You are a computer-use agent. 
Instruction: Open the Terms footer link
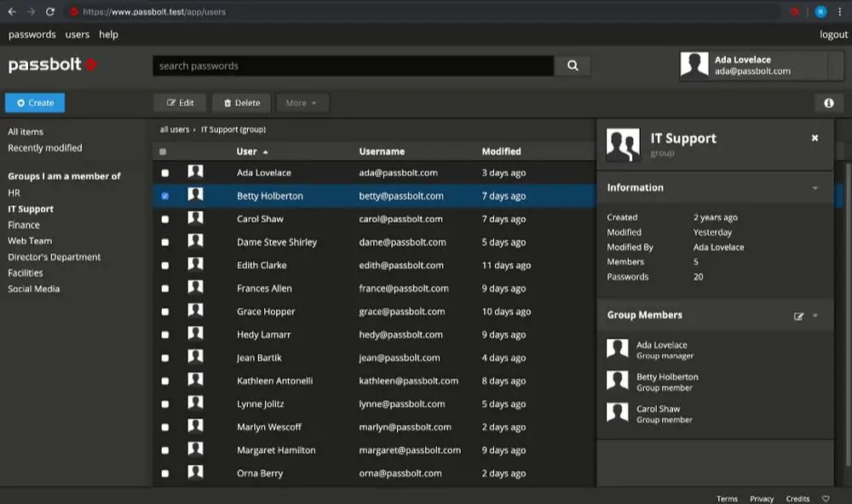pos(727,499)
